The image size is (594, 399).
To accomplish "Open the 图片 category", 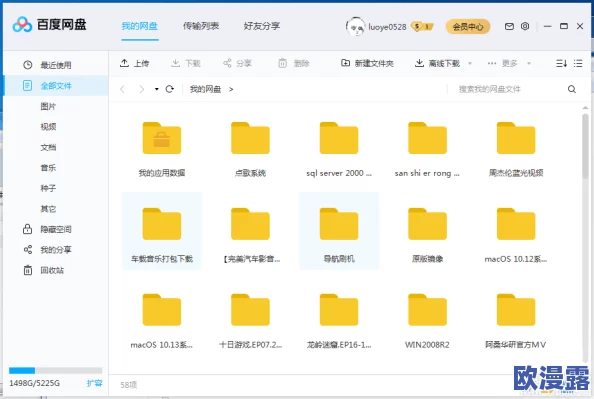I will [x=48, y=106].
